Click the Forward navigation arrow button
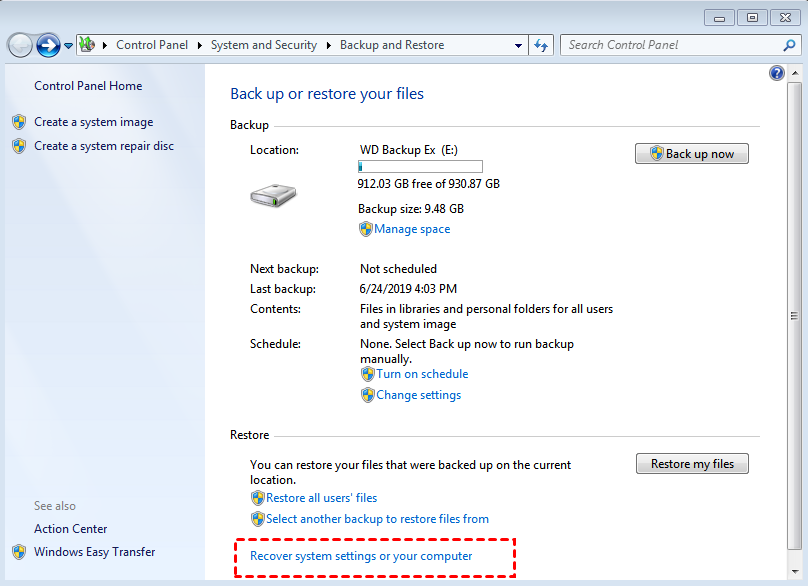 coord(48,45)
